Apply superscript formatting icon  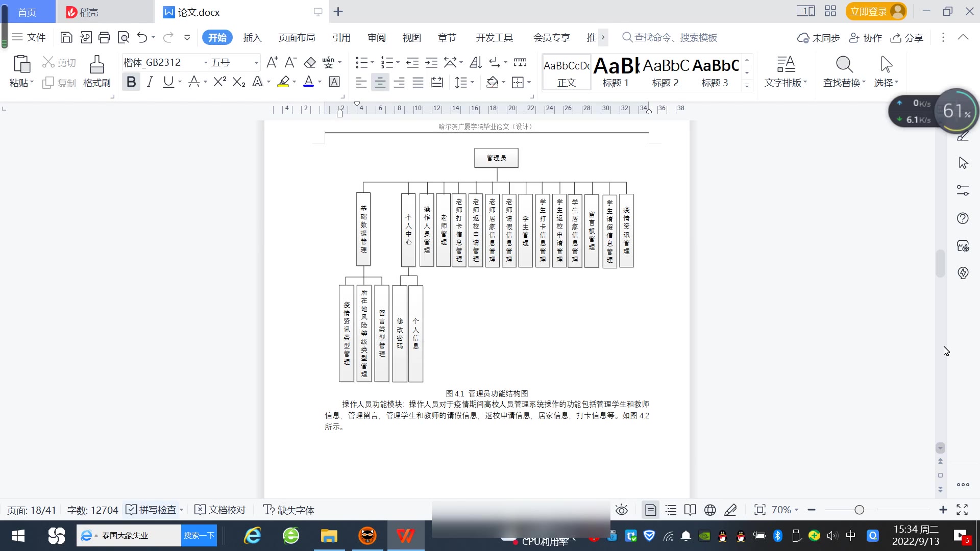[219, 82]
